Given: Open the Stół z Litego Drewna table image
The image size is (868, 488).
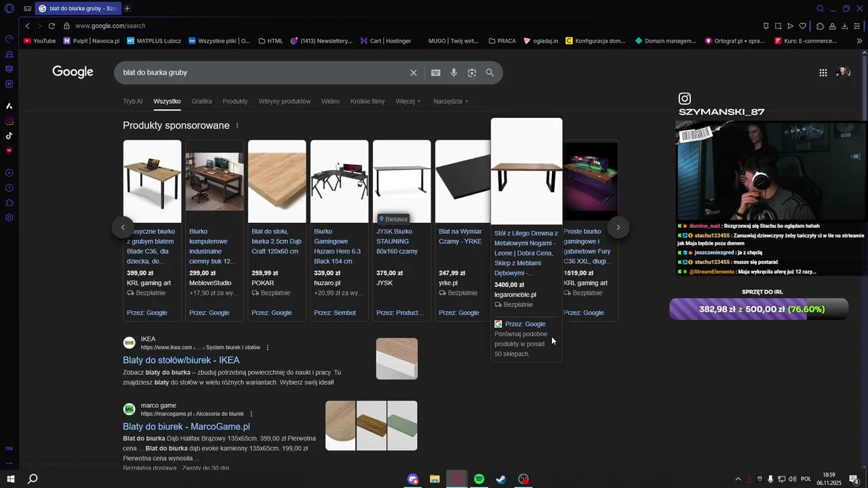Looking at the screenshot, I should (x=526, y=171).
